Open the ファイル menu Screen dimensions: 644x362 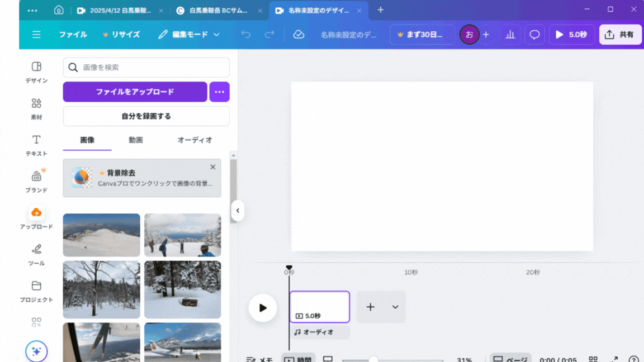(x=73, y=35)
